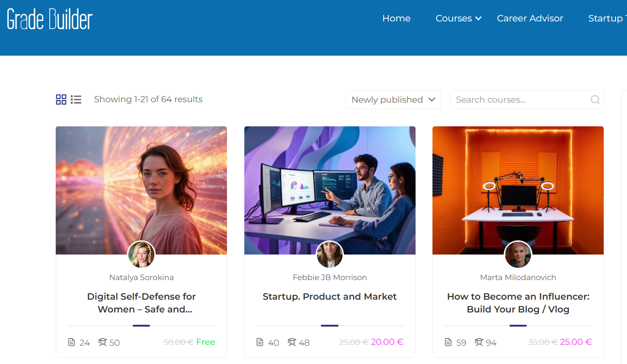The image size is (627, 364).
Task: Open the Influencer course thumbnail image
Action: click(518, 190)
